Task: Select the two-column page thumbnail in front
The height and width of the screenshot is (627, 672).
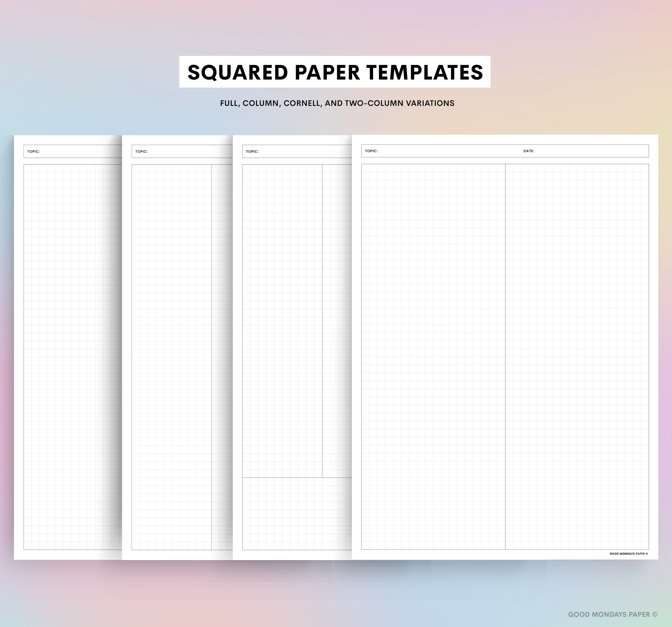Action: [505, 347]
